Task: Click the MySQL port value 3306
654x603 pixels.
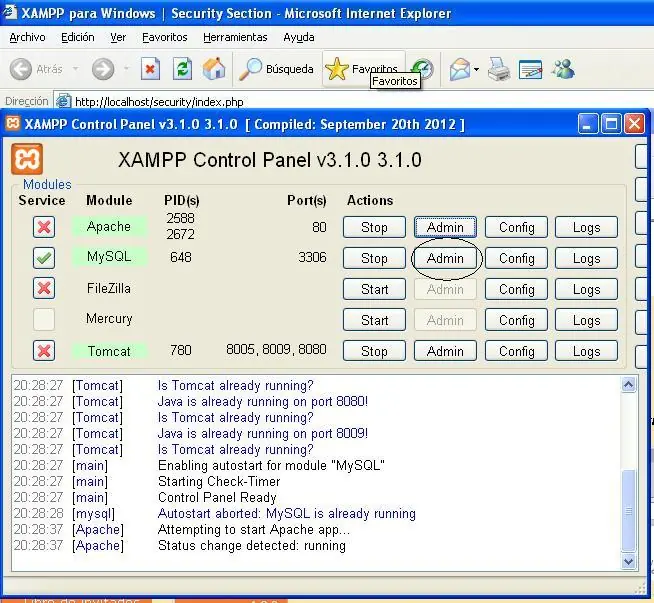Action: coord(312,257)
